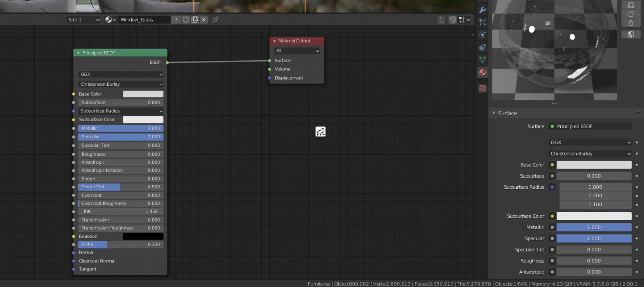The width and height of the screenshot is (644, 287).
Task: Open the Modifiers properties tab (wrench)
Action: tap(482, 10)
